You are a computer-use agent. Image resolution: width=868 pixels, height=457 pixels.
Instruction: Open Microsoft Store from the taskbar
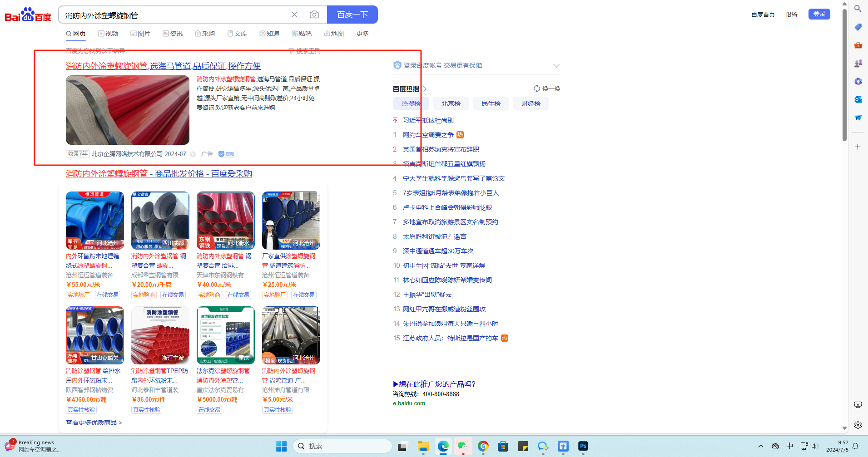point(503,447)
